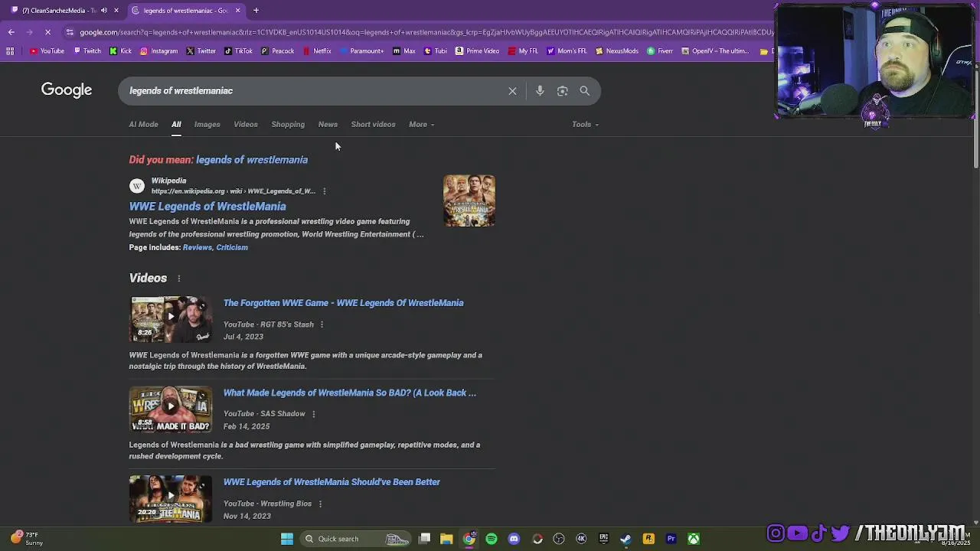Open the Fiverr bookmark
980x551 pixels.
point(660,51)
